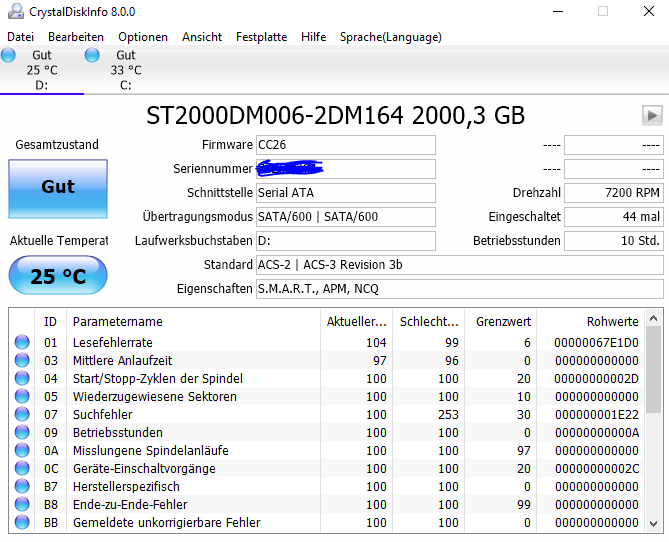Click the Schnittstelle field Serial ATA
The height and width of the screenshot is (542, 669).
346,193
